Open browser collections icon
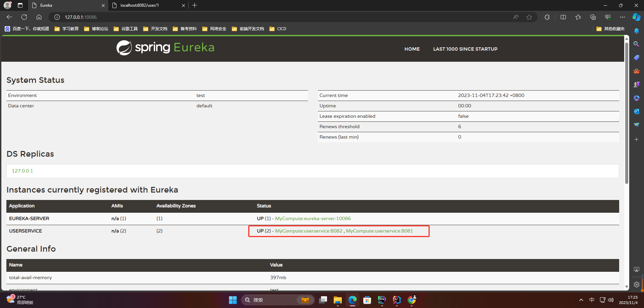 593,17
